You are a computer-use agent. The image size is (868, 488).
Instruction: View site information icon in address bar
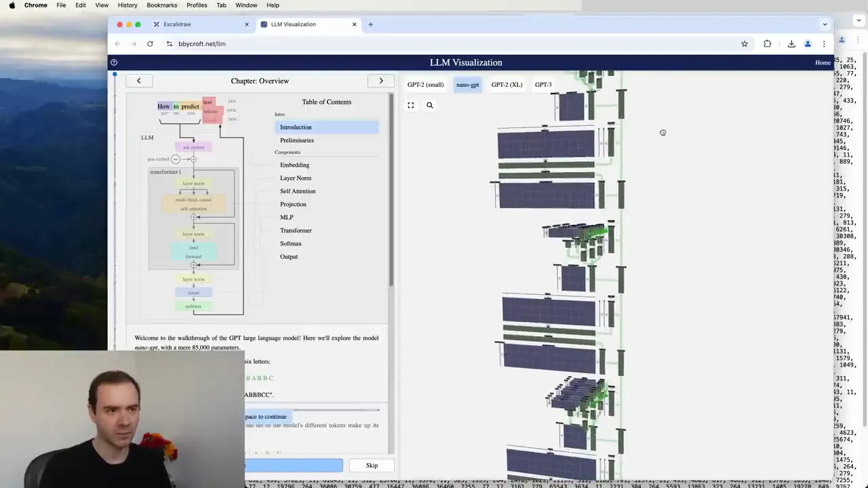(x=170, y=43)
